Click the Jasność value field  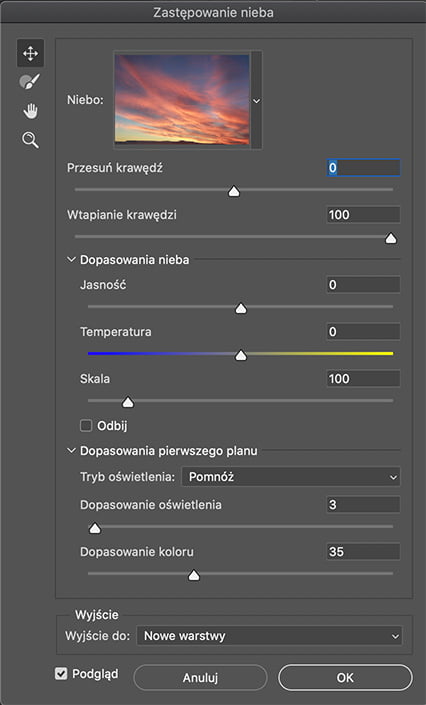click(363, 285)
